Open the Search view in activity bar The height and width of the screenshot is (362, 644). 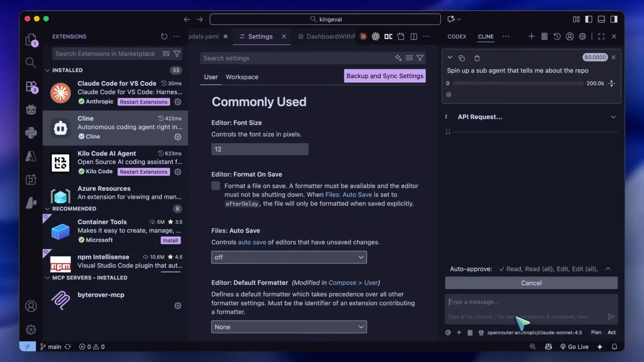pos(31,62)
